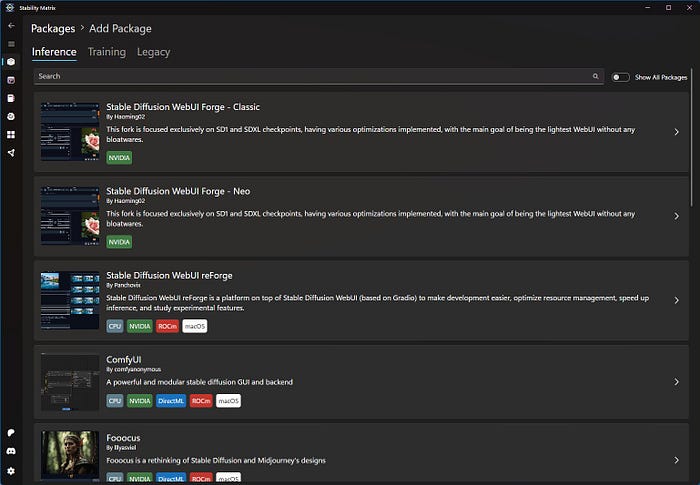
Task: Expand Forge - Neo package chevron
Action: click(x=676, y=216)
